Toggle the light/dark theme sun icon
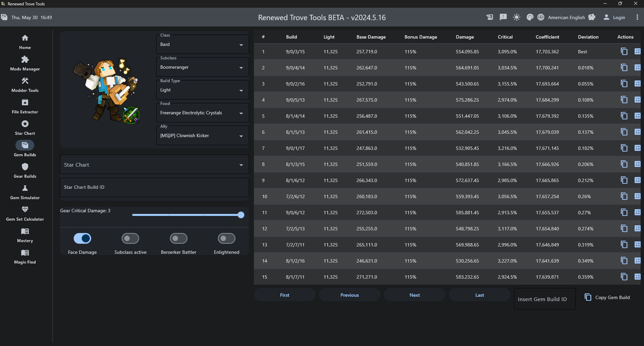The width and height of the screenshot is (644, 346). 517,17
